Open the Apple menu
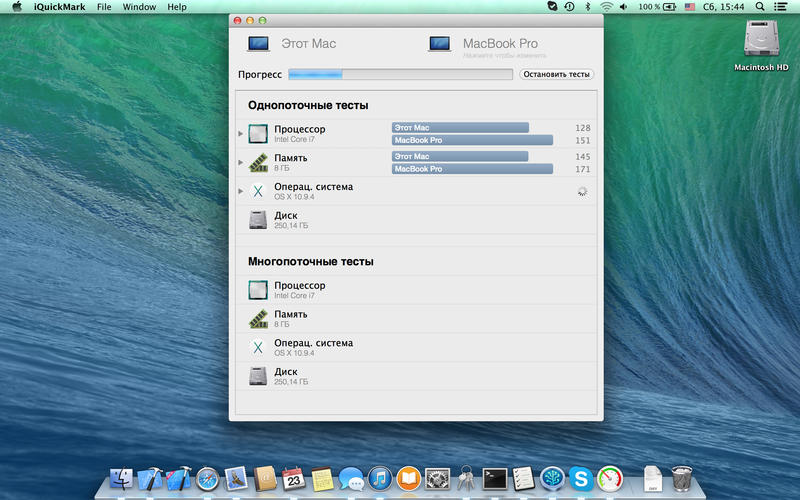The width and height of the screenshot is (800, 500). 17,7
